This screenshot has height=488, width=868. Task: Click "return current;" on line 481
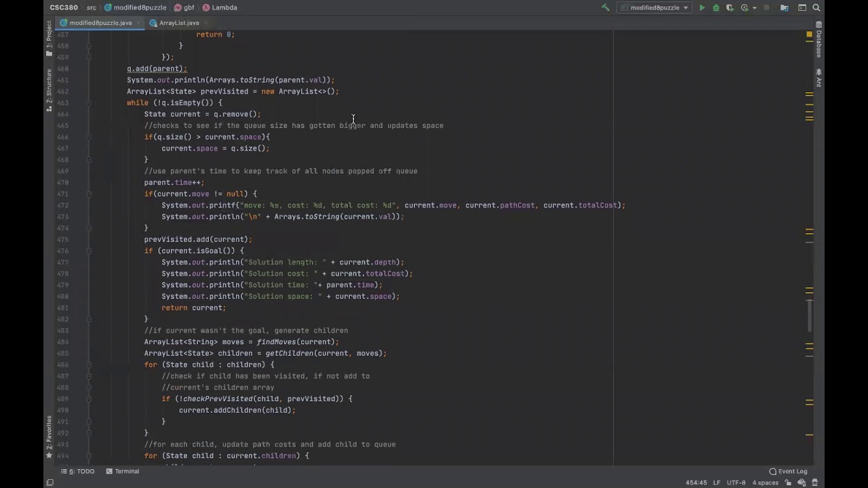coord(194,308)
